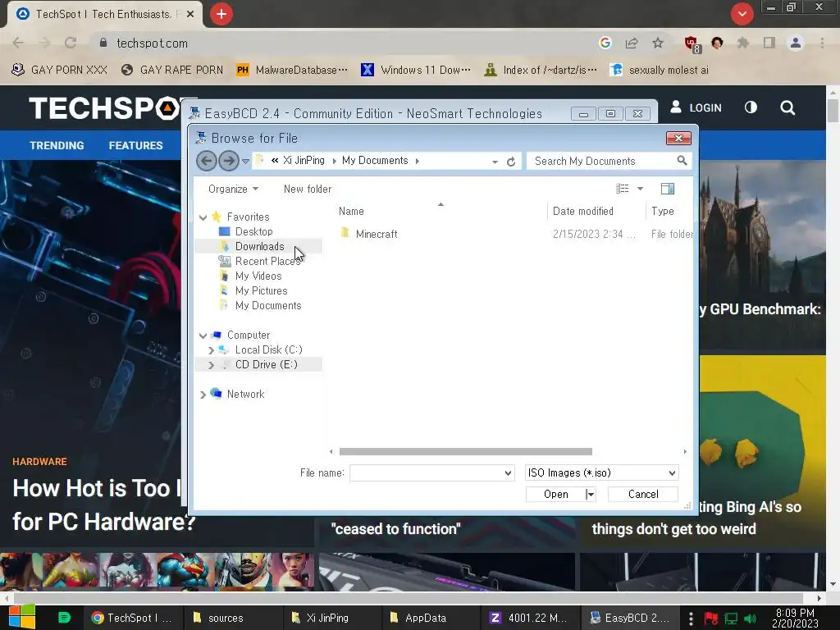
Task: Click the volume icon in system tray
Action: coord(751,619)
